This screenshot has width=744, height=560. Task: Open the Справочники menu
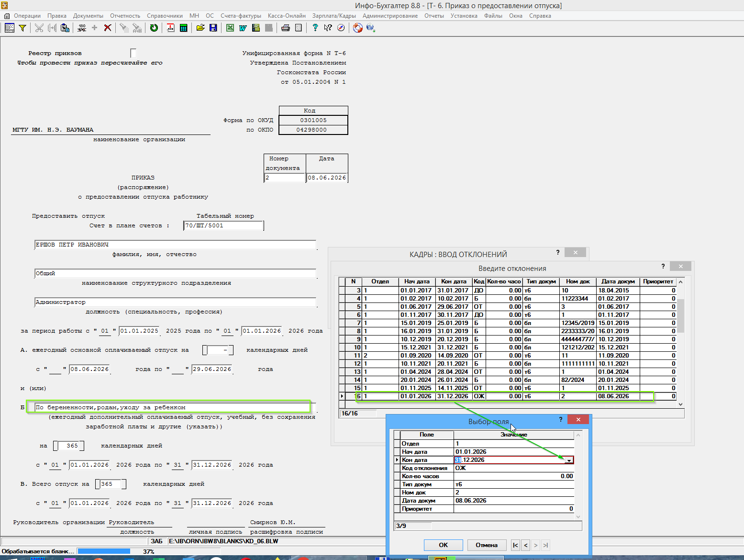165,16
